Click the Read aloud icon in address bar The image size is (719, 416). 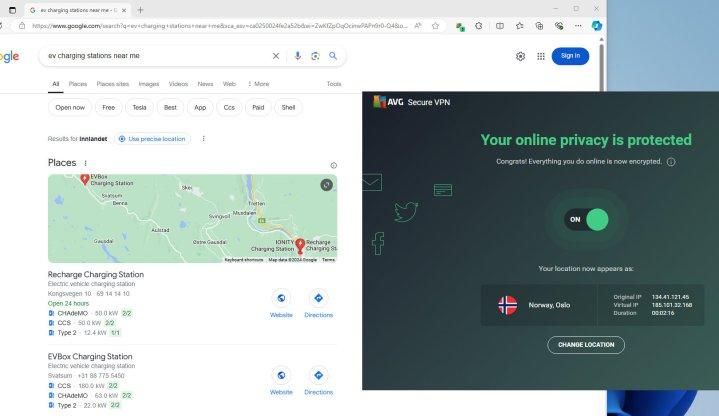(x=418, y=26)
